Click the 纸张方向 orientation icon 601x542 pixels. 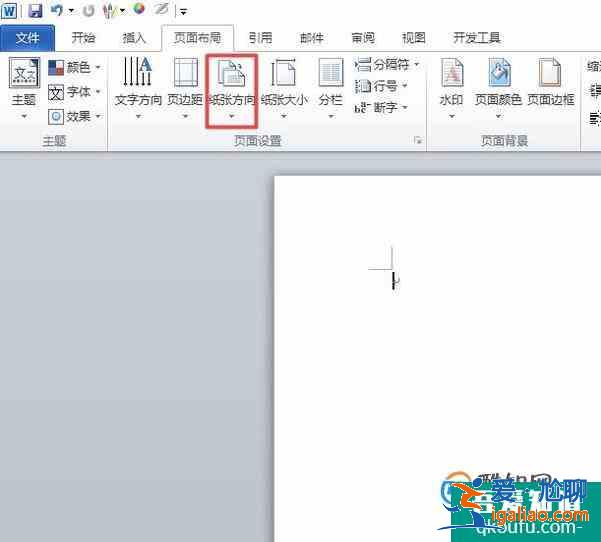pyautogui.click(x=232, y=73)
